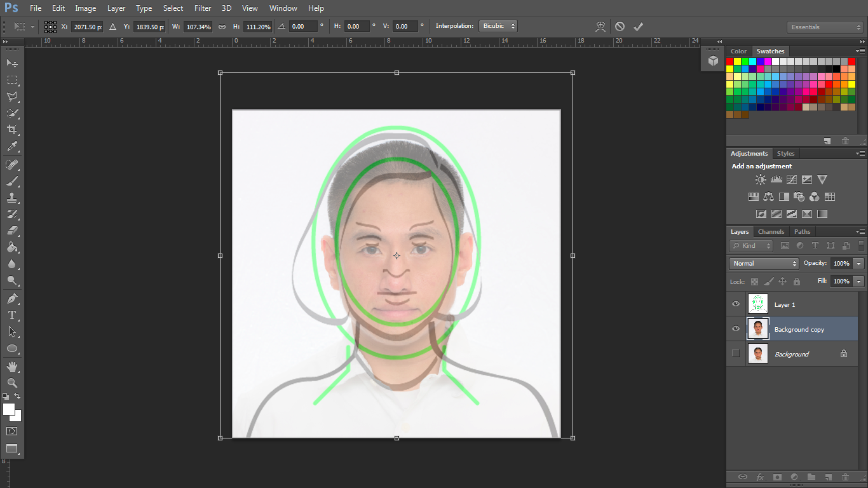Select the Move tool
The width and height of the screenshot is (868, 488).
tap(11, 63)
